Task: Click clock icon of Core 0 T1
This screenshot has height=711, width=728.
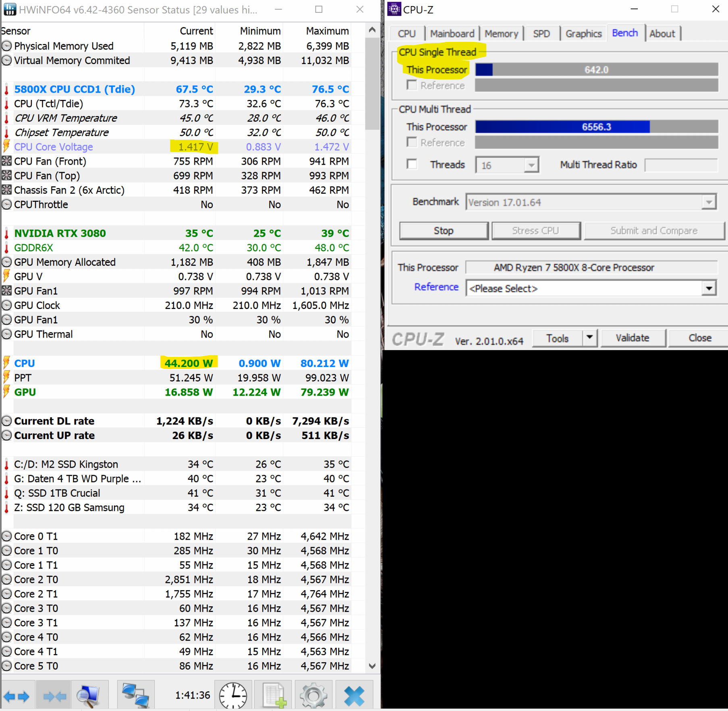Action: click(x=6, y=536)
